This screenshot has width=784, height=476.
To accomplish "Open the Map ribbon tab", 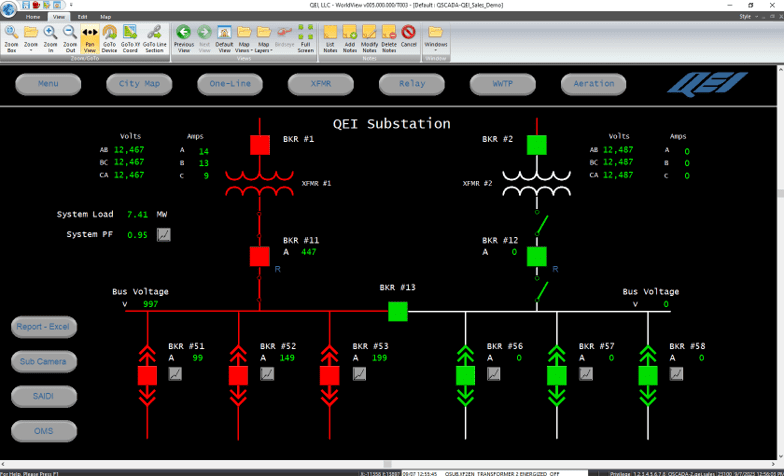I will pyautogui.click(x=106, y=16).
